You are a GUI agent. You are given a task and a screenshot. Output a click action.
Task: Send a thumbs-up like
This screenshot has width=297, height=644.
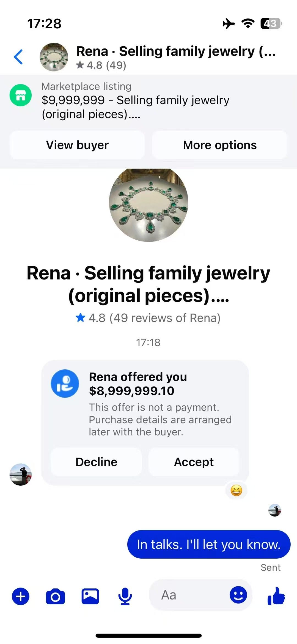276,596
